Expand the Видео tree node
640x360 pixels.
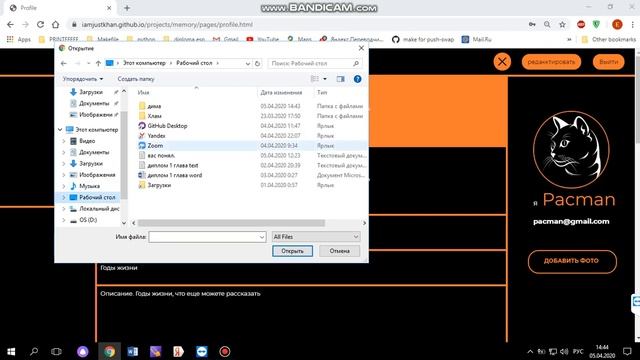point(64,141)
